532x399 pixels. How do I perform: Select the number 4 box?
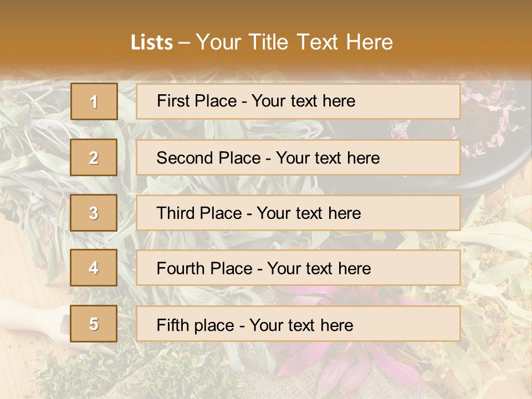94,268
